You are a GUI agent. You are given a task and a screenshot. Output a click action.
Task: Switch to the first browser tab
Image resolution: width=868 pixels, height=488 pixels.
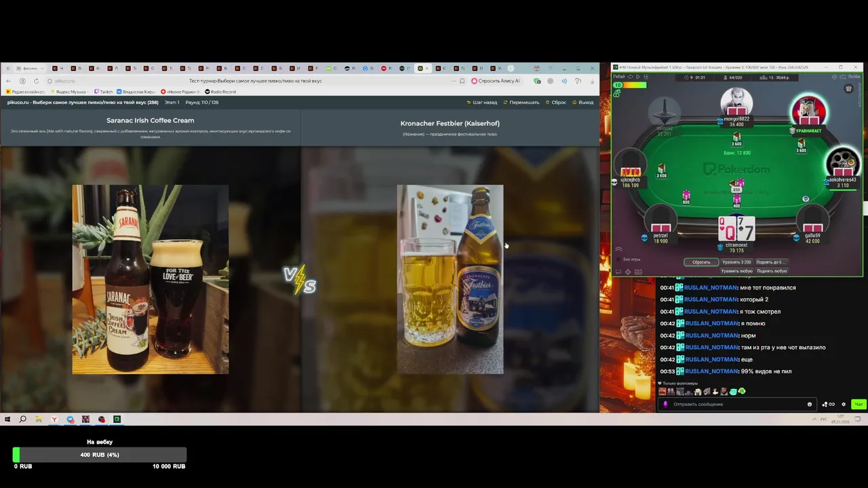click(x=58, y=68)
